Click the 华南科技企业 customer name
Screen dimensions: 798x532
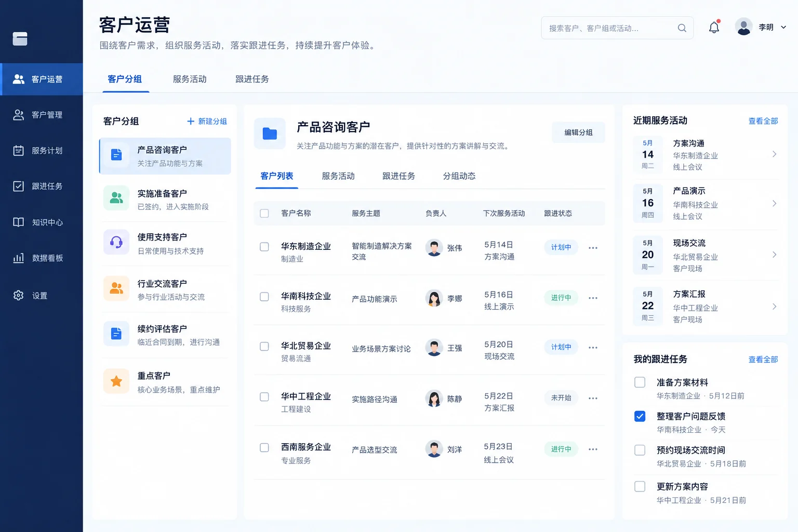(x=306, y=296)
